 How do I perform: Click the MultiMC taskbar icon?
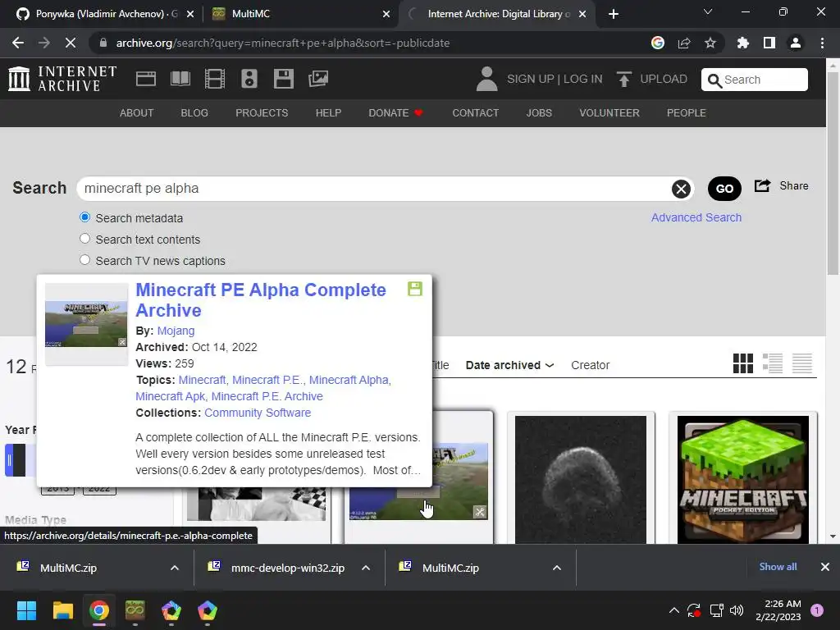(135, 610)
